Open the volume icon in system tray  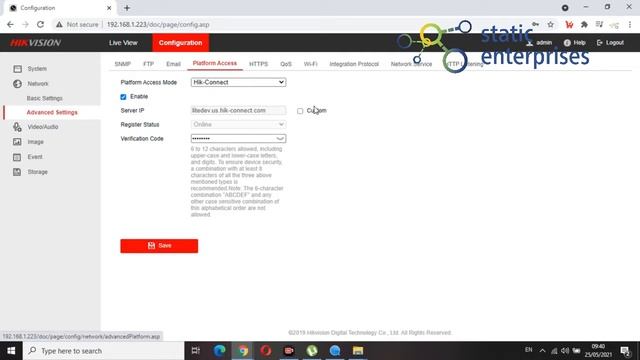click(565, 351)
